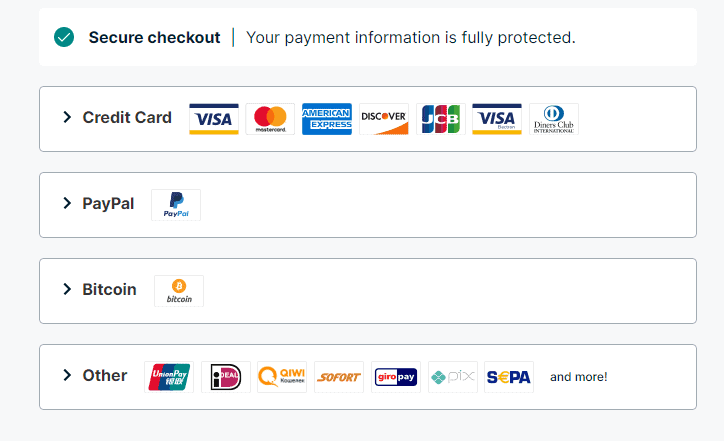Viewport: 724px width, 441px height.
Task: Click the green secure checkout checkmark
Action: click(x=64, y=37)
